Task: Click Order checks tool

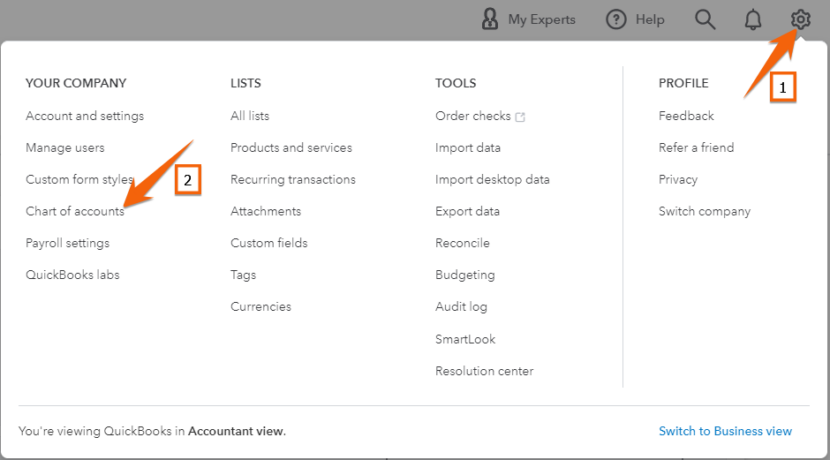Action: 473,116
